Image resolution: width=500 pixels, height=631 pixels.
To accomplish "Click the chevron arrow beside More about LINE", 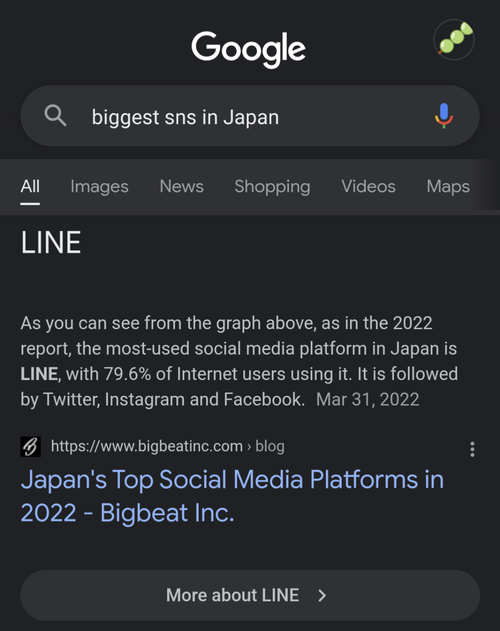I will 322,595.
